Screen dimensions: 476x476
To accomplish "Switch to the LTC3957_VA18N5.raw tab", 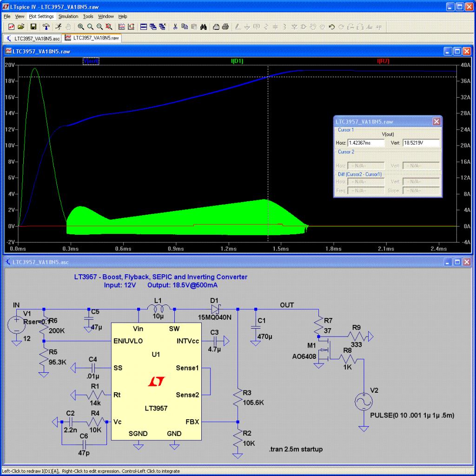I will click(92, 38).
